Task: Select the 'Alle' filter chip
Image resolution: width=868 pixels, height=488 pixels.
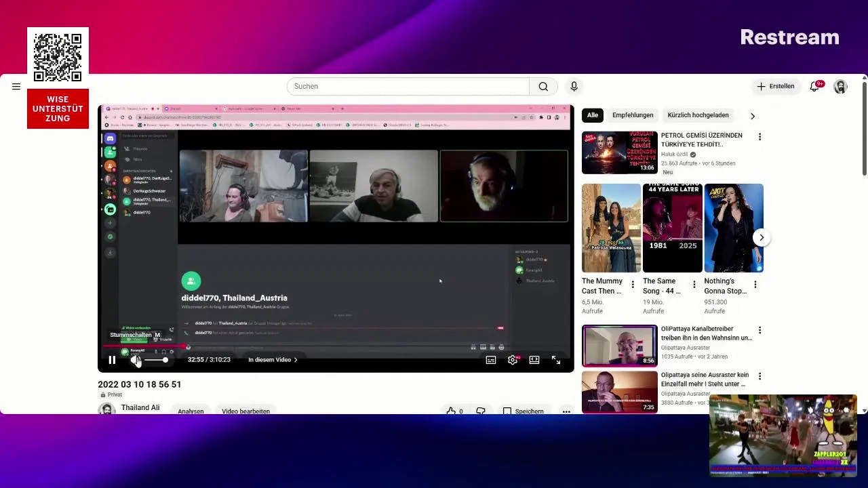Action: coord(593,115)
